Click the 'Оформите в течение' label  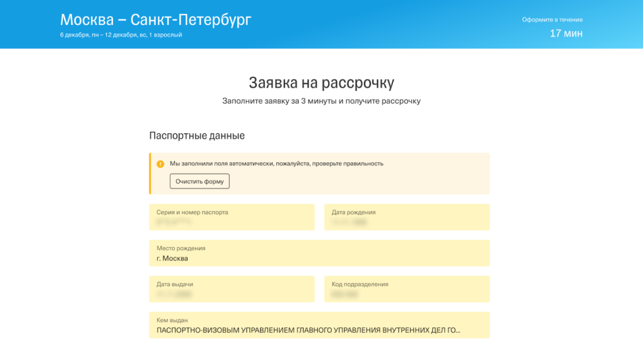[552, 19]
